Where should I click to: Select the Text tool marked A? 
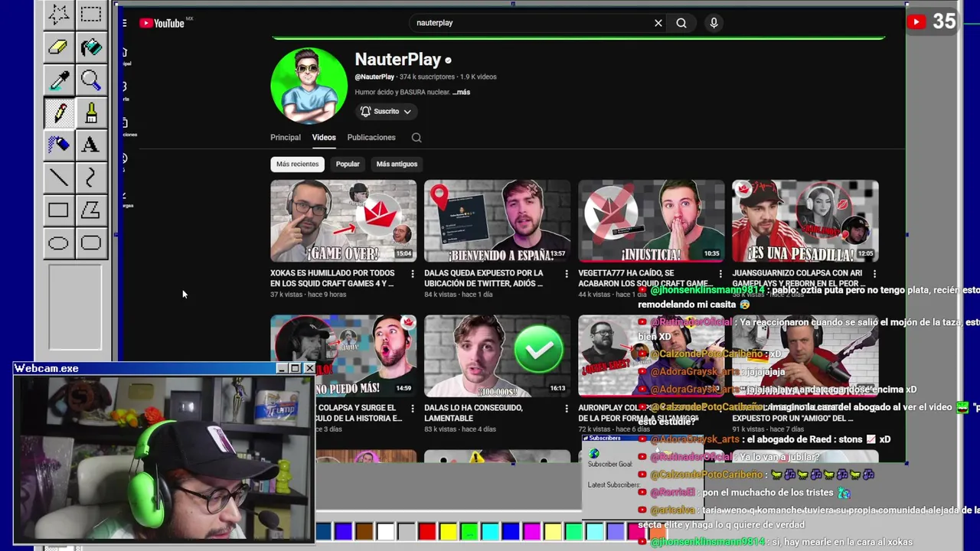90,145
